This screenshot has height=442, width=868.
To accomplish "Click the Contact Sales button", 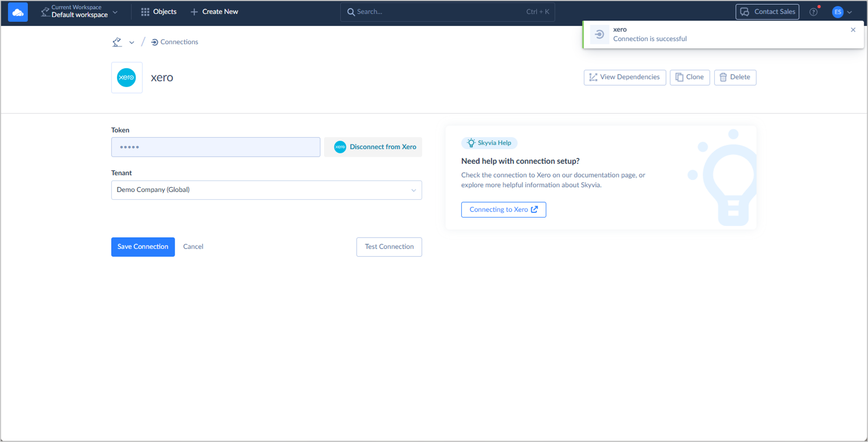I will click(x=767, y=12).
